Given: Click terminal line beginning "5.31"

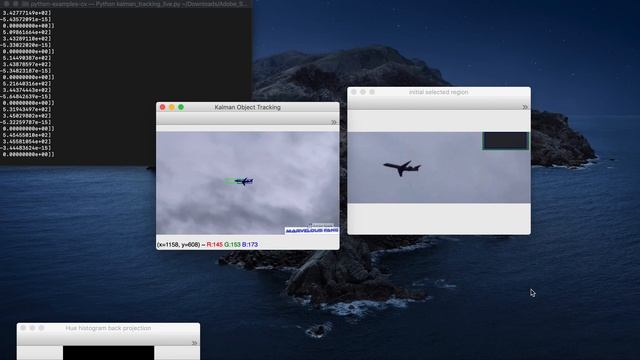Looking at the screenshot, I should [x=27, y=109].
